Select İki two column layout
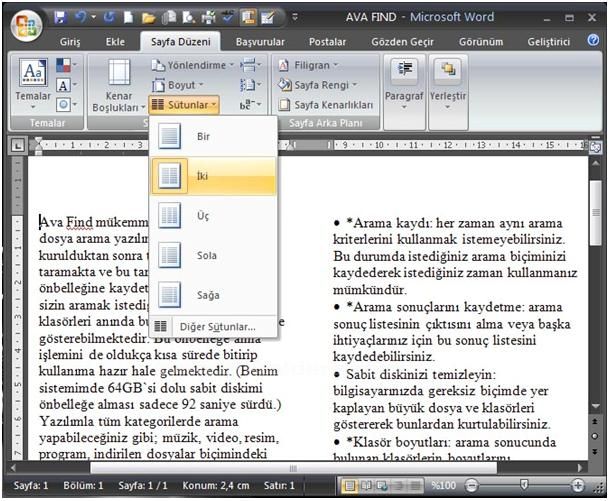This screenshot has height=501, width=609. [x=214, y=176]
